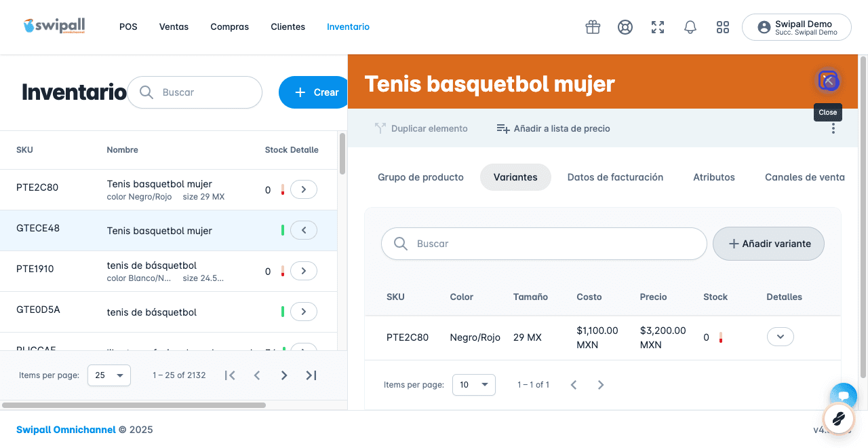Click the Precio column header
The width and height of the screenshot is (868, 448).
654,297
